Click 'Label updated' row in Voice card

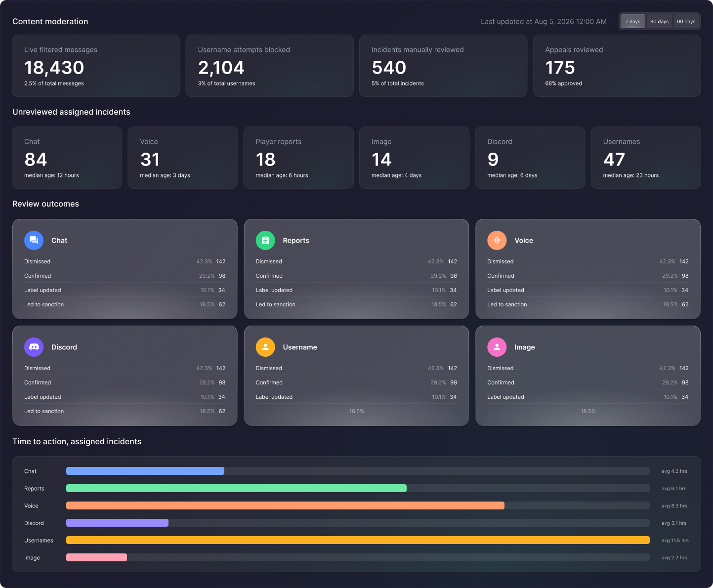point(588,290)
